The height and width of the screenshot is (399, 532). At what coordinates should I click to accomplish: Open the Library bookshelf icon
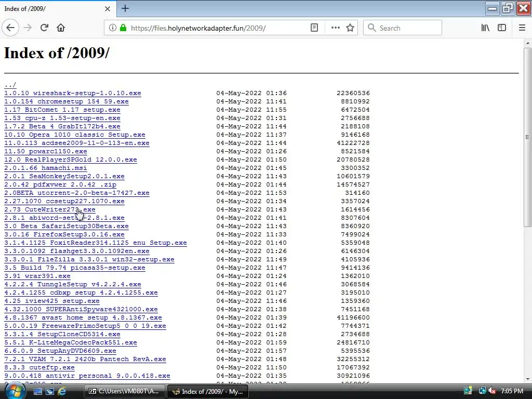485,28
